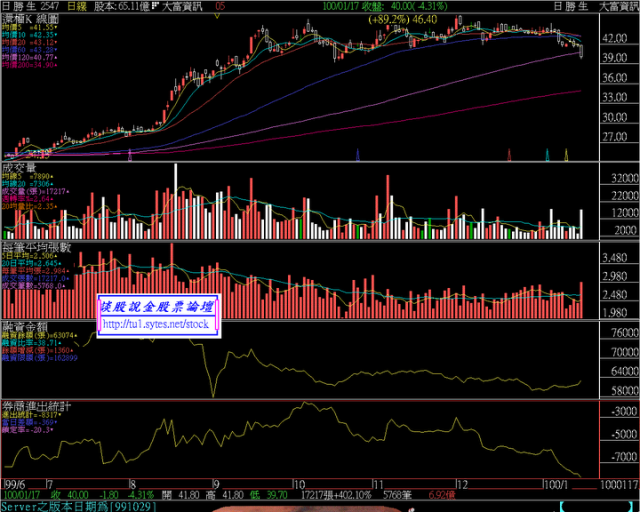Click the 日線 period label in header
Viewport: 640px width, 512px height.
[x=76, y=6]
